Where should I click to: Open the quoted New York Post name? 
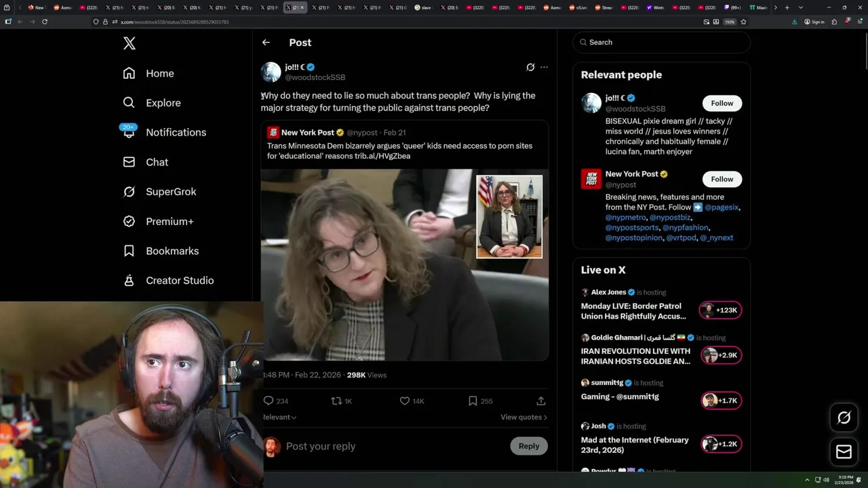(x=308, y=133)
